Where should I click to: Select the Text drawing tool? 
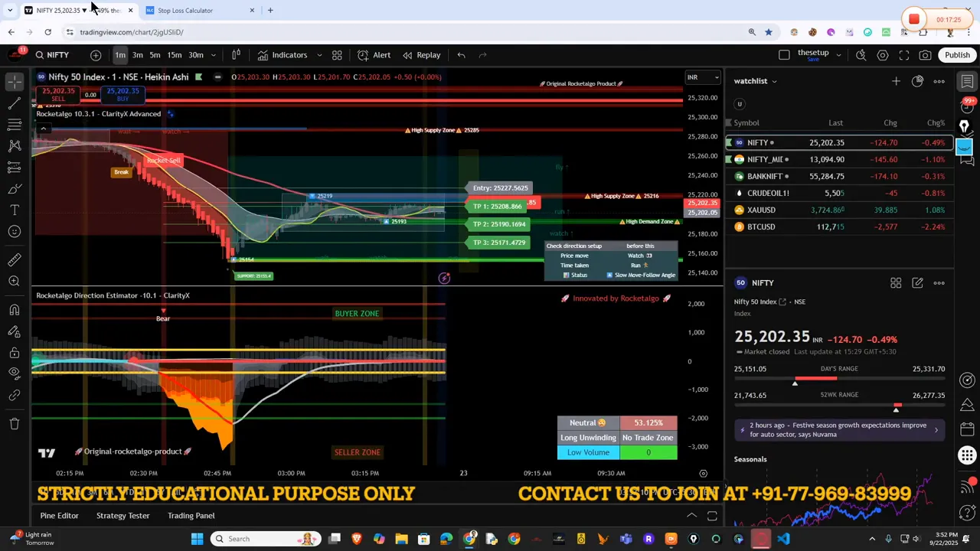[14, 210]
